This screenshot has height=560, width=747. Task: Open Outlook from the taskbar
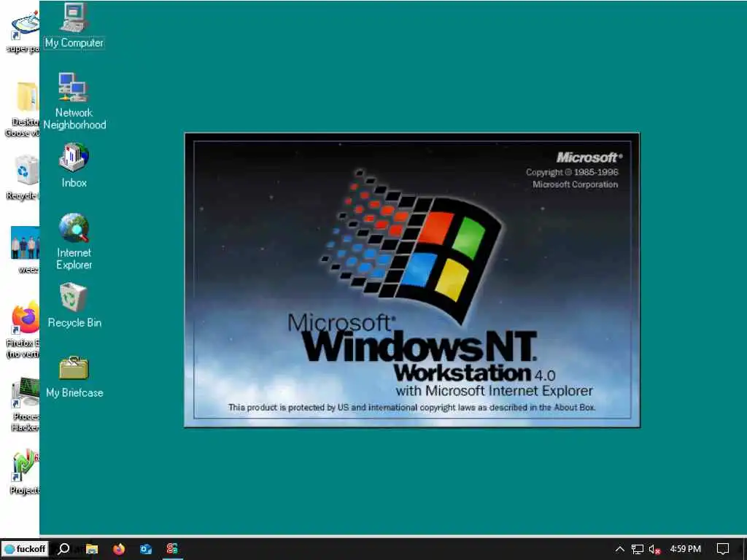pyautogui.click(x=146, y=549)
